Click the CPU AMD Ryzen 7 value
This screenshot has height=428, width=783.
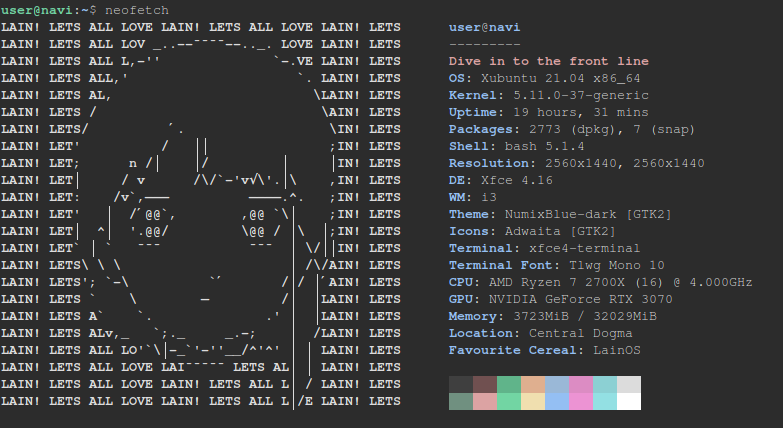[621, 282]
